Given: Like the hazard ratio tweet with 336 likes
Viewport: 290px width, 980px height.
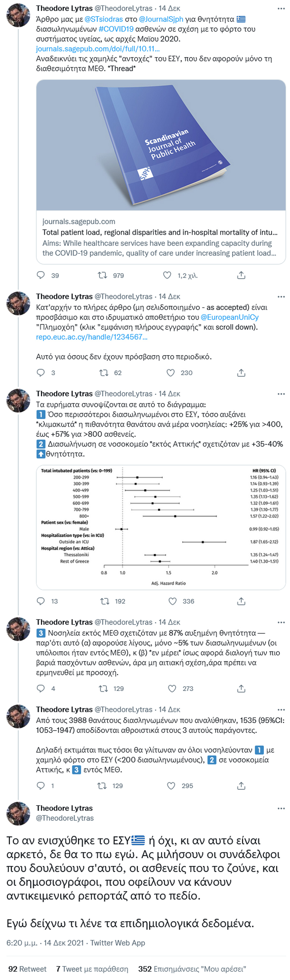Looking at the screenshot, I should point(173,601).
